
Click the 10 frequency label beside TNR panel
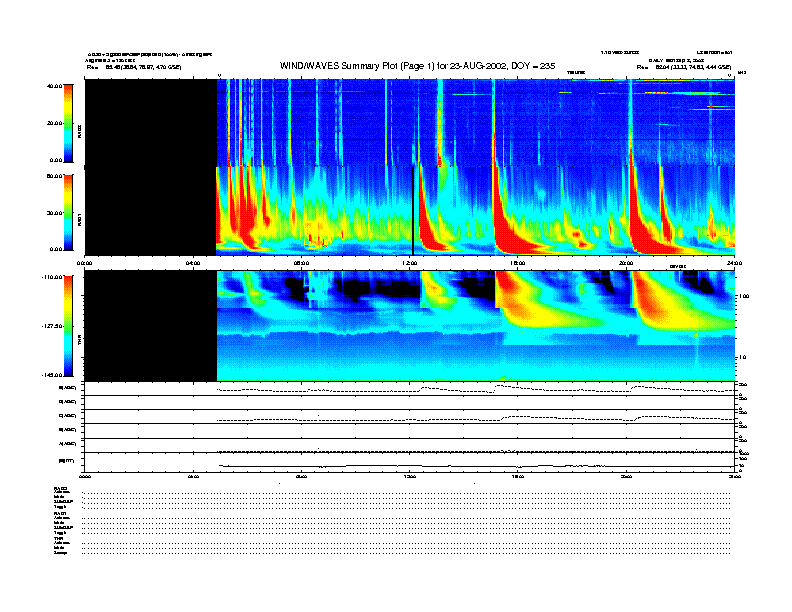point(742,357)
